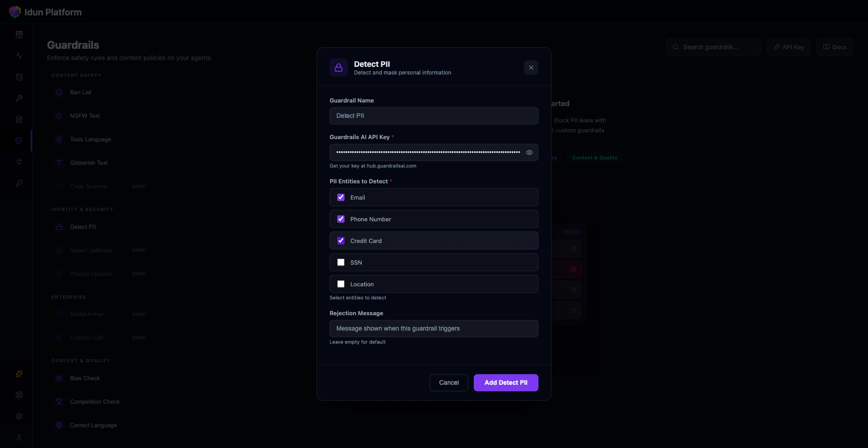Focus the Rejection Message field
This screenshot has height=448, width=868.
434,328
